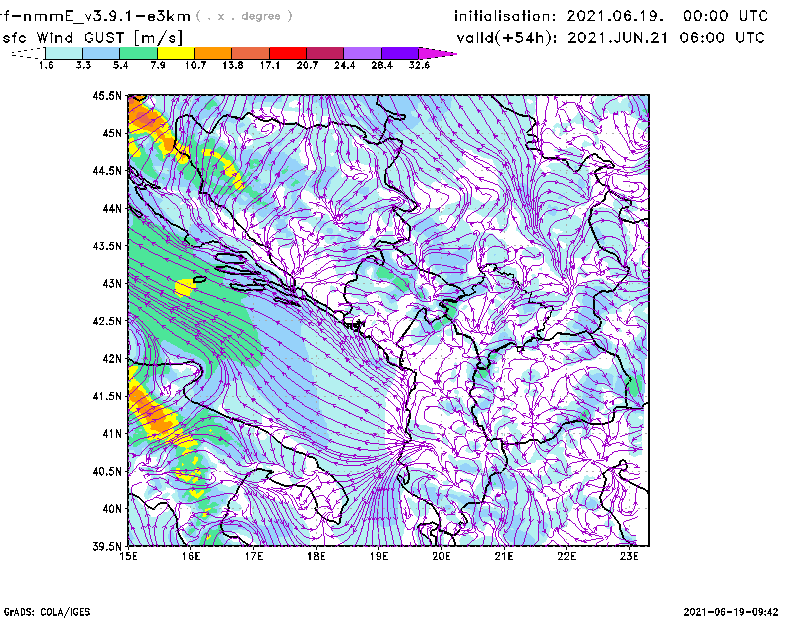The height and width of the screenshot is (618, 800).
Task: Click the light blue 3.3–5.4 legend swatch
Action: (101, 53)
